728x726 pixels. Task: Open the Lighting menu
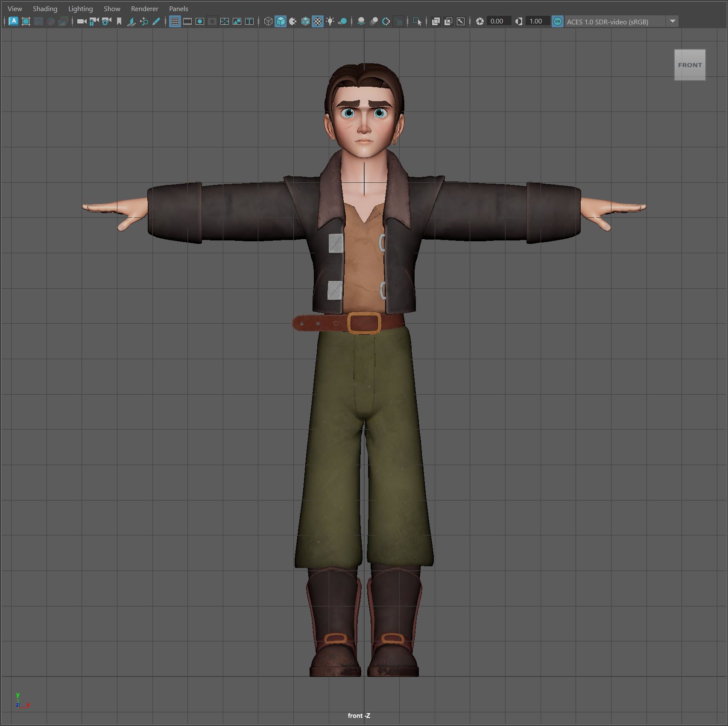coord(80,9)
